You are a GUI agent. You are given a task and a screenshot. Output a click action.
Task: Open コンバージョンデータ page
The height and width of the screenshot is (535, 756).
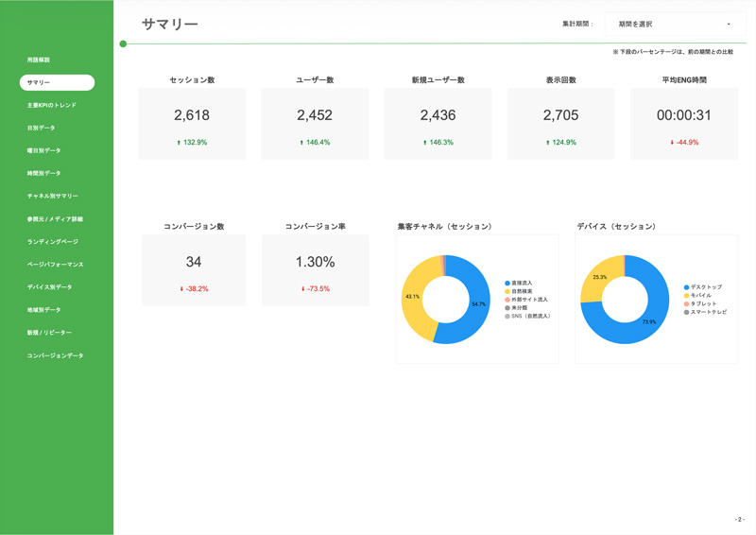point(55,356)
